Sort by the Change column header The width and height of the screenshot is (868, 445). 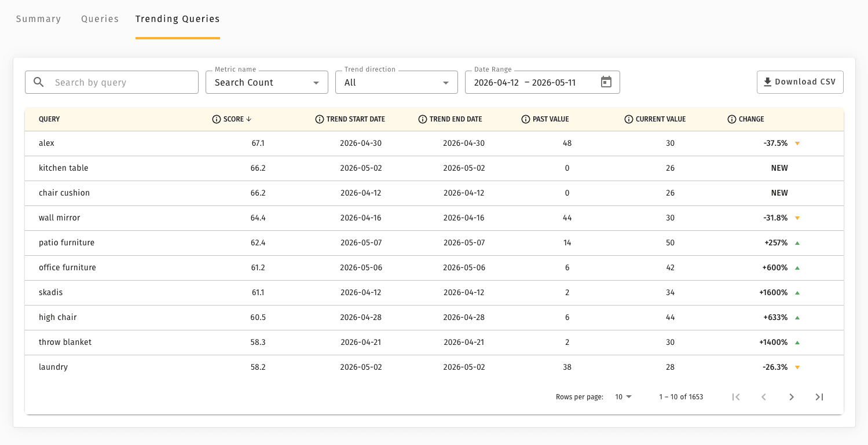click(752, 119)
